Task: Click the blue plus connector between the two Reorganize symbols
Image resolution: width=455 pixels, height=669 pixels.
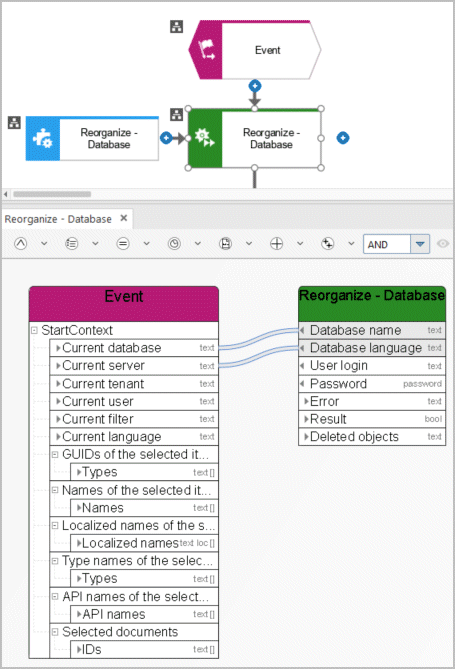Action: point(166,138)
